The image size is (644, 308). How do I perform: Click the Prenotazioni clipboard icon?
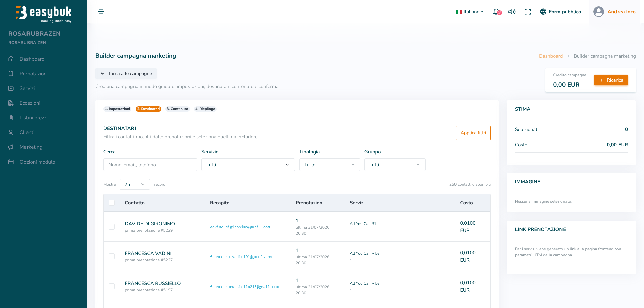click(11, 74)
